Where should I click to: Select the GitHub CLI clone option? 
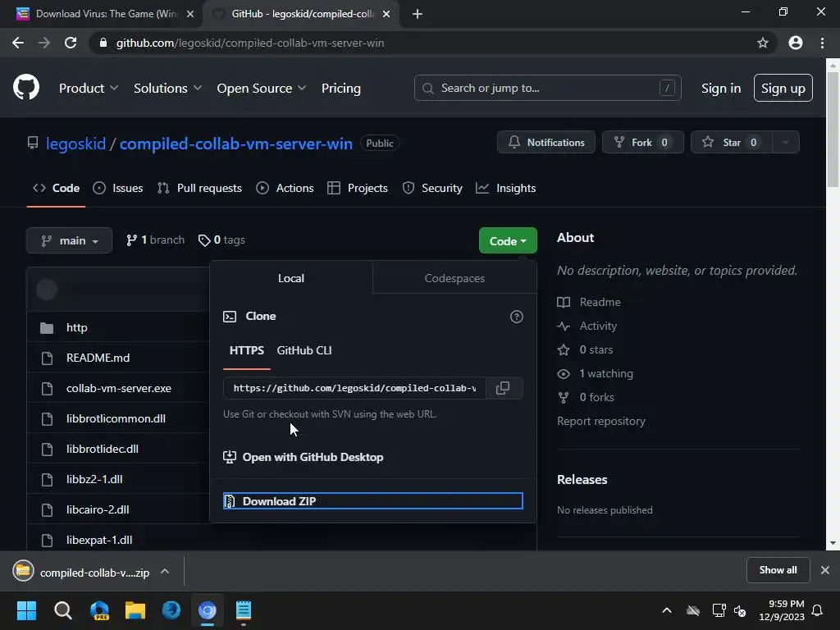[x=304, y=350]
